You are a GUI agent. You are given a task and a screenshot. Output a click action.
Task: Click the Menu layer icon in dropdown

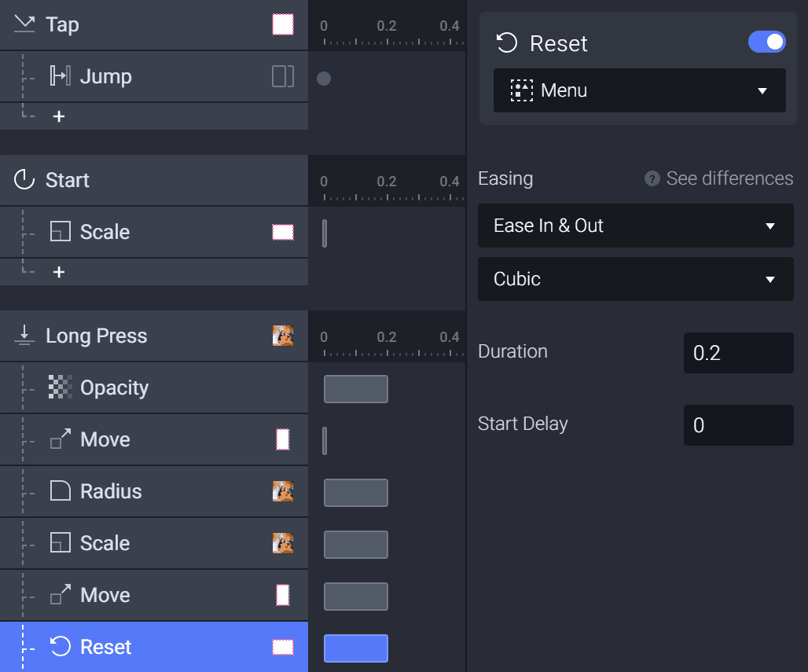(521, 90)
